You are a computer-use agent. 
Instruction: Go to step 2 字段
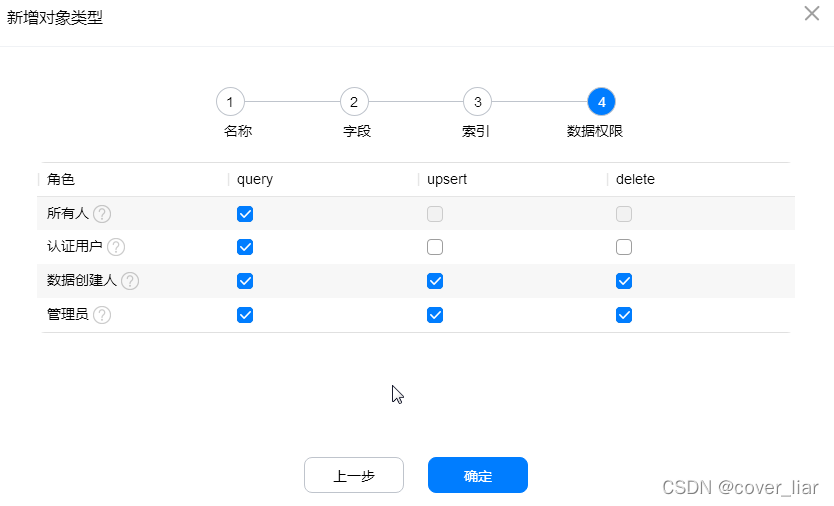click(x=354, y=102)
